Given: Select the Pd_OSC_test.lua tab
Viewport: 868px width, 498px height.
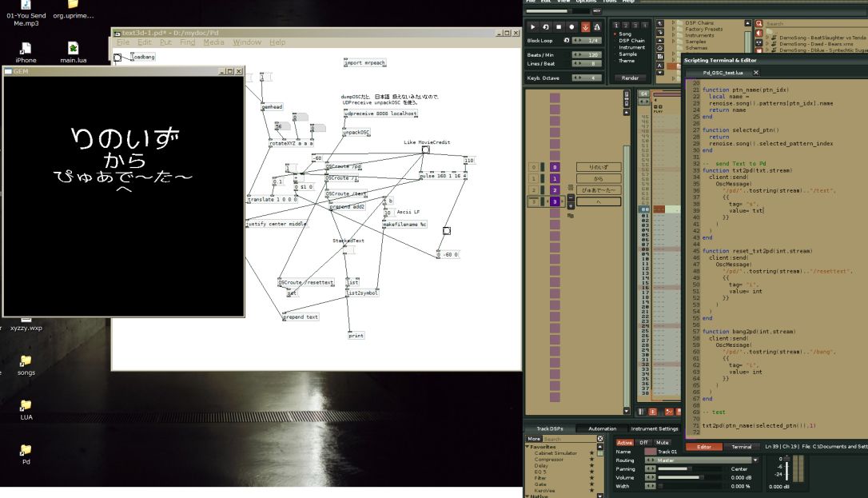Looking at the screenshot, I should coord(723,73).
